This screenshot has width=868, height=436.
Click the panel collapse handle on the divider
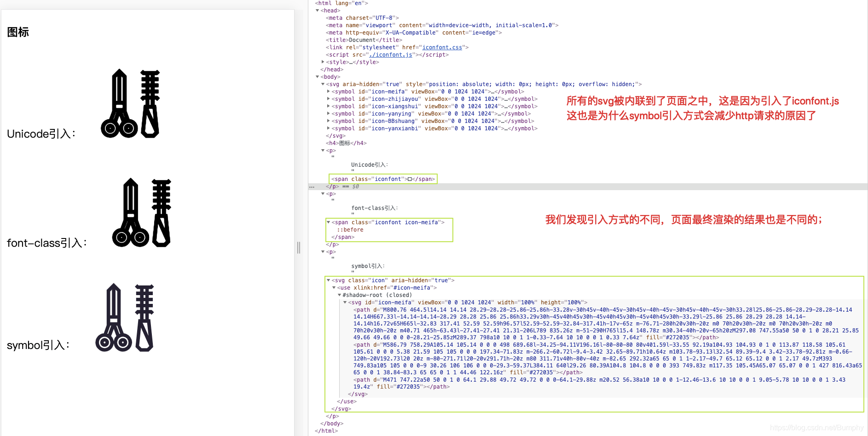[x=299, y=248]
